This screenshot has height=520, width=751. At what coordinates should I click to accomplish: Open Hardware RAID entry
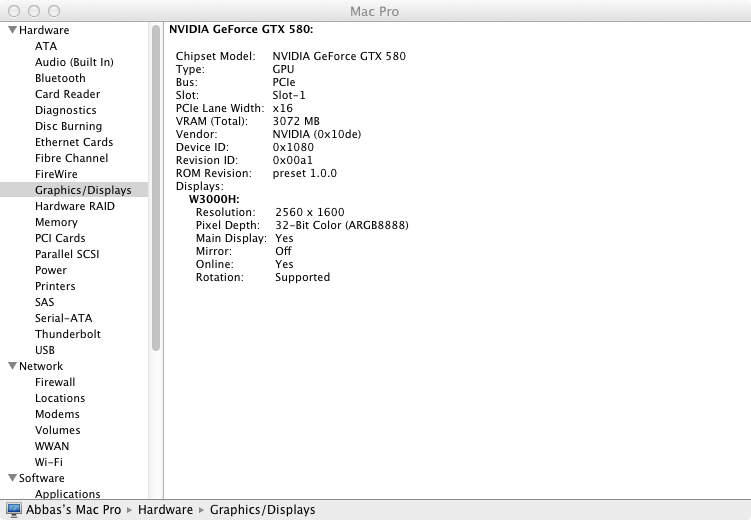[75, 206]
